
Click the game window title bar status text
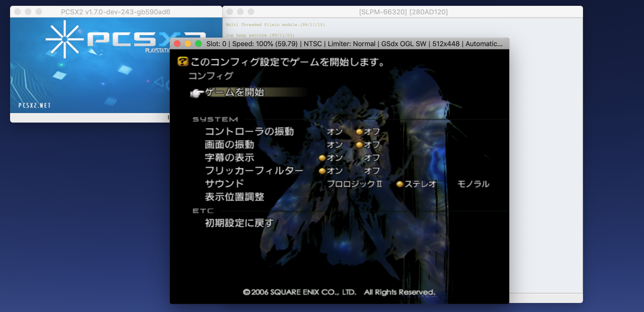tap(354, 44)
